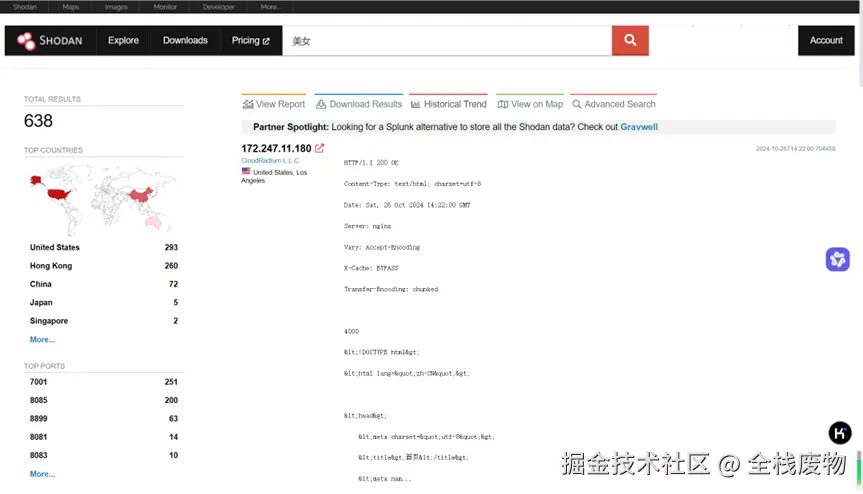Click the United States flag icon

[245, 171]
